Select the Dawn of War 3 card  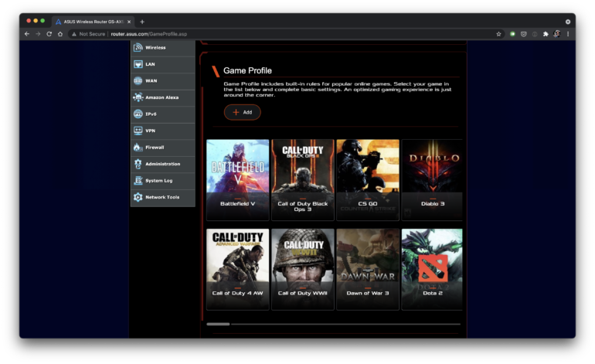pos(368,269)
